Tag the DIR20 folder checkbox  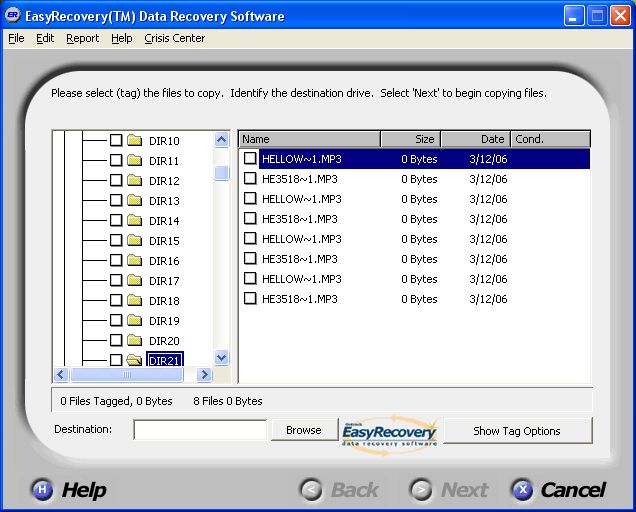pos(116,340)
